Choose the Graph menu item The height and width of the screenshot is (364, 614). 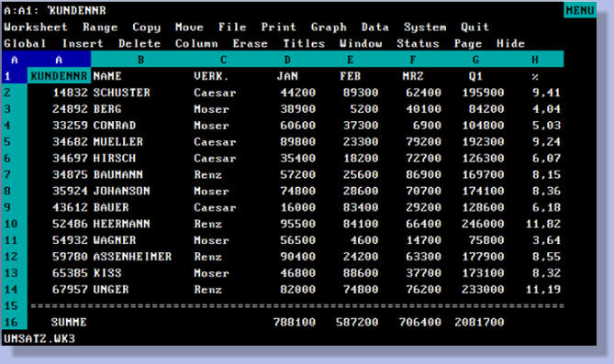tap(329, 27)
